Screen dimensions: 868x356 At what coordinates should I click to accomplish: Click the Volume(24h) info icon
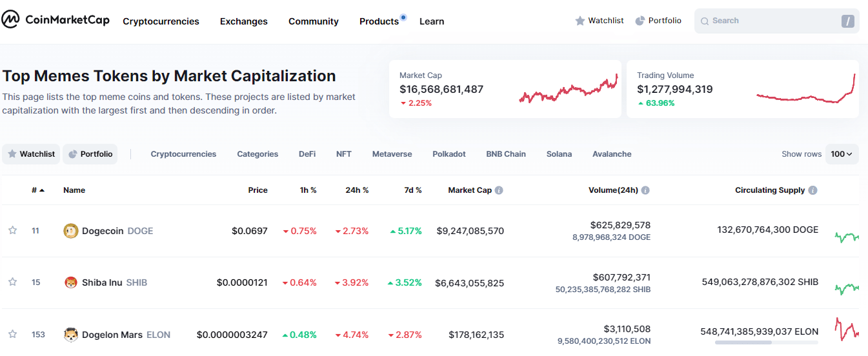pos(645,190)
